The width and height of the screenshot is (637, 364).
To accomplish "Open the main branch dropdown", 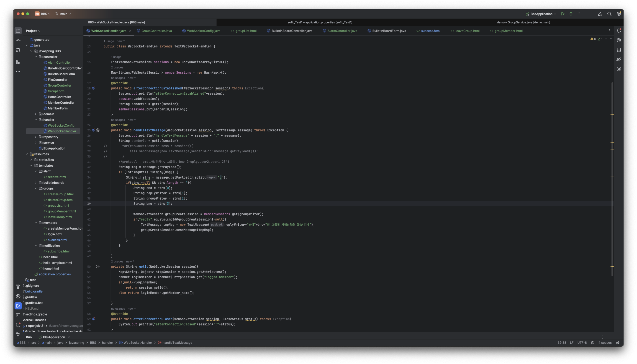I will coord(63,14).
